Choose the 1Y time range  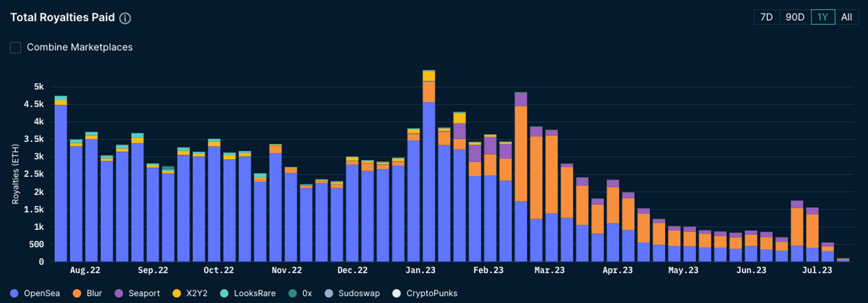(x=822, y=17)
